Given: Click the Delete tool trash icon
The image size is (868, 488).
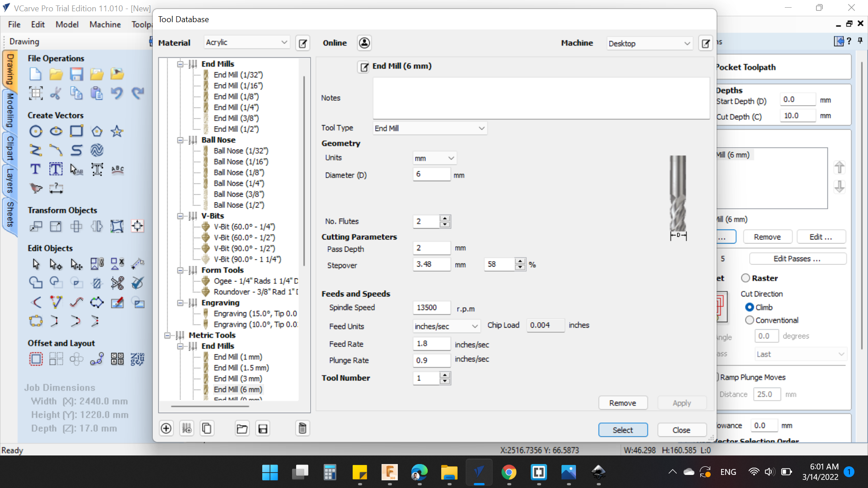Looking at the screenshot, I should [302, 428].
